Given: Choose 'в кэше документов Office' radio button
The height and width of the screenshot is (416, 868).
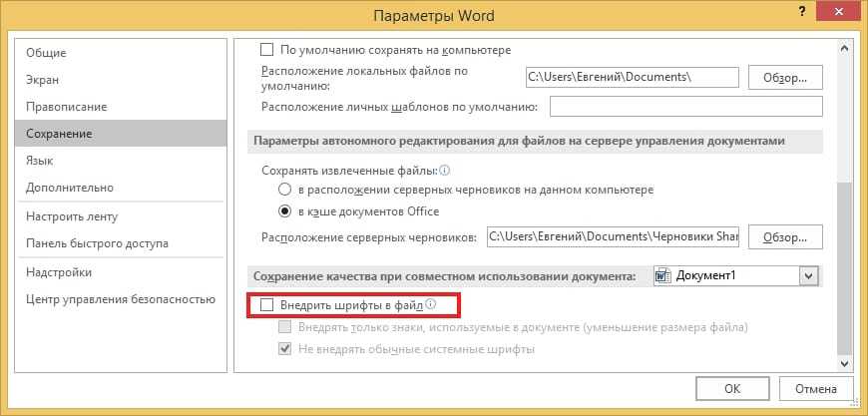Looking at the screenshot, I should [285, 211].
